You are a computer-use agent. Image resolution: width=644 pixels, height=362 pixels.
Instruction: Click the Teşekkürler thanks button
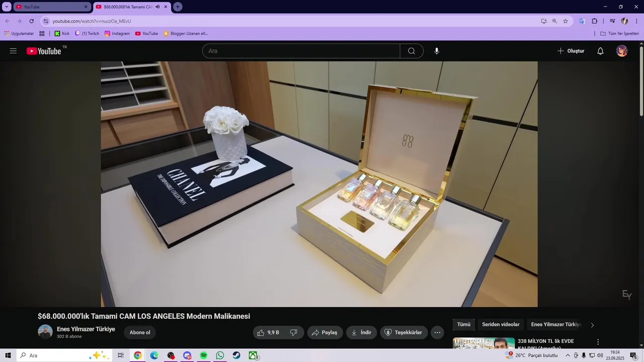[404, 332]
